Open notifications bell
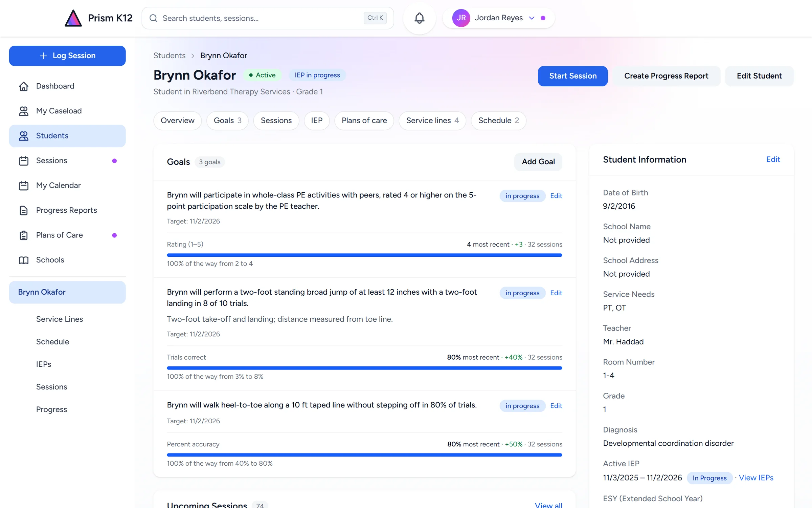Image resolution: width=812 pixels, height=508 pixels. click(x=419, y=18)
